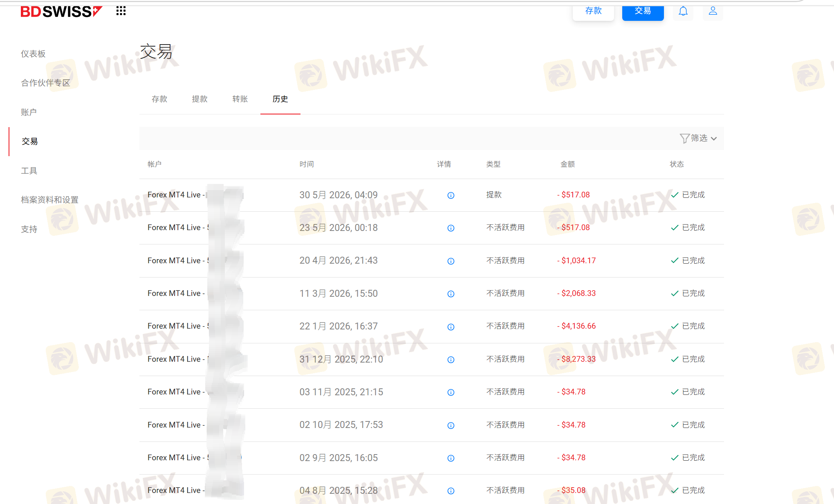Screen dimensions: 834x504
Task: Open details info for 30 5月 2026 withdrawal
Action: point(451,195)
